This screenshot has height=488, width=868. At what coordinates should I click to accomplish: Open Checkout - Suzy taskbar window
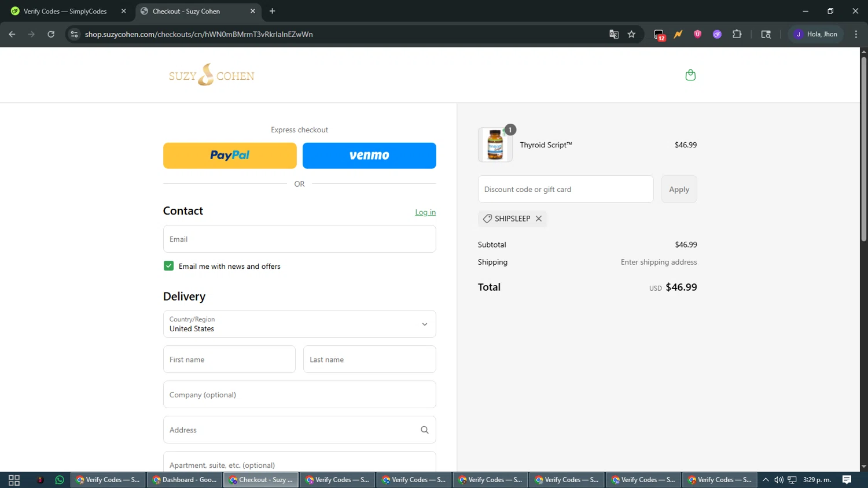pyautogui.click(x=261, y=480)
